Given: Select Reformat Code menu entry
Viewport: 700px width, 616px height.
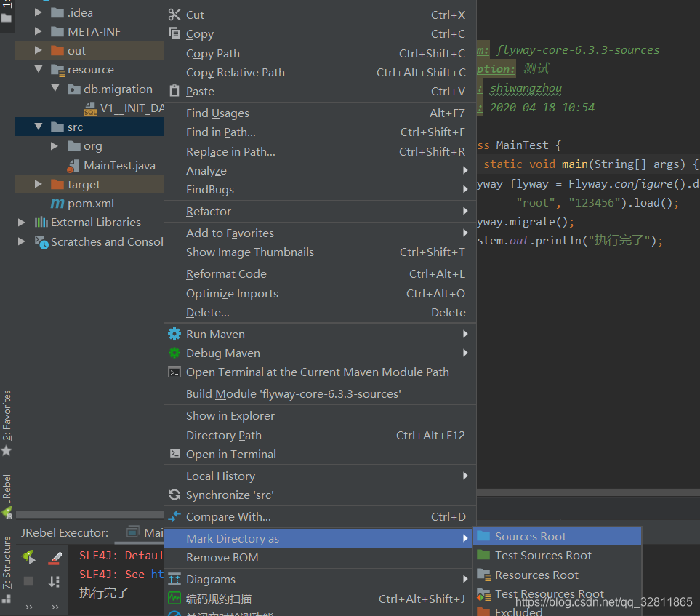Looking at the screenshot, I should 320,274.
